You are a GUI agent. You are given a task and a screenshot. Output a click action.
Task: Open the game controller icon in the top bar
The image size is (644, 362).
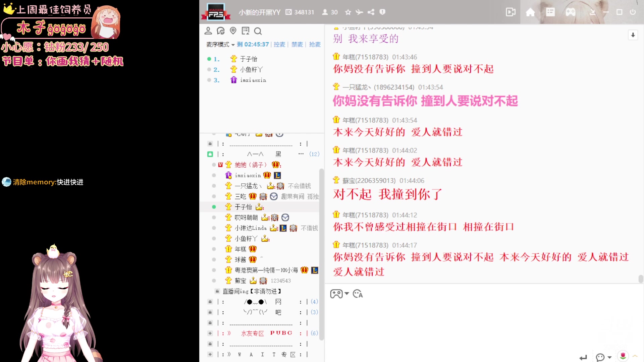(x=571, y=12)
